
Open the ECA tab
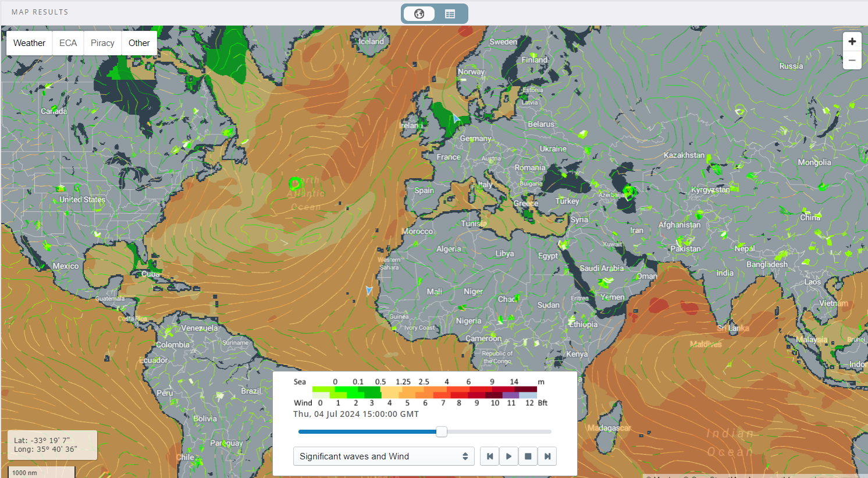point(68,43)
